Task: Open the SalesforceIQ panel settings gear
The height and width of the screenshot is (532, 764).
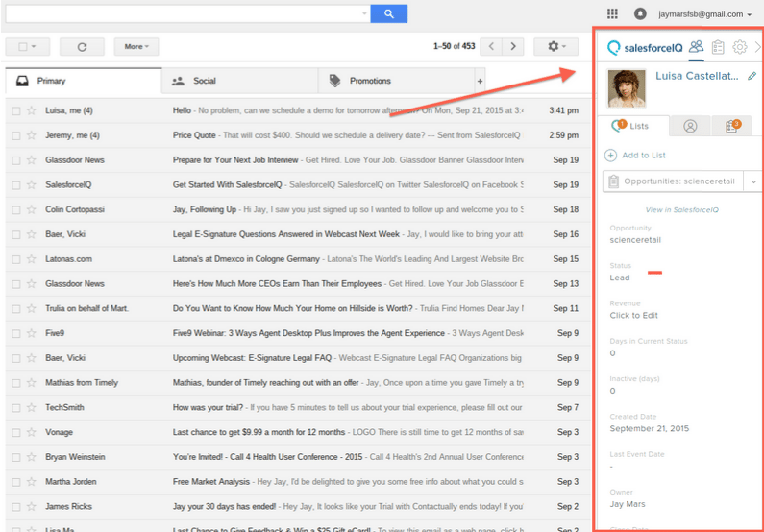Action: (x=740, y=47)
